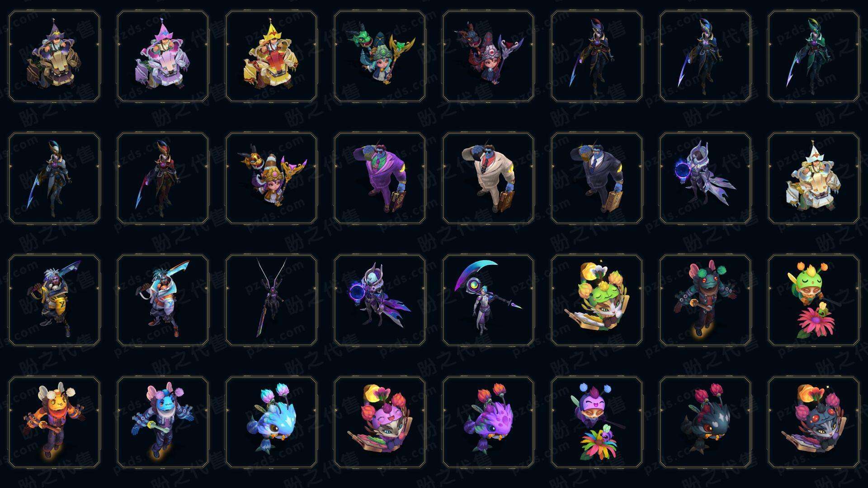Select the pink-hat bear rider skin thumbnail
The width and height of the screenshot is (868, 488).
(163, 56)
